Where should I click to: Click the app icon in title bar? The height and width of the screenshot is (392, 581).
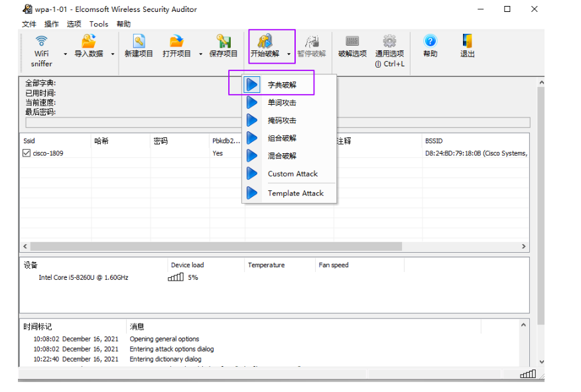[27, 9]
